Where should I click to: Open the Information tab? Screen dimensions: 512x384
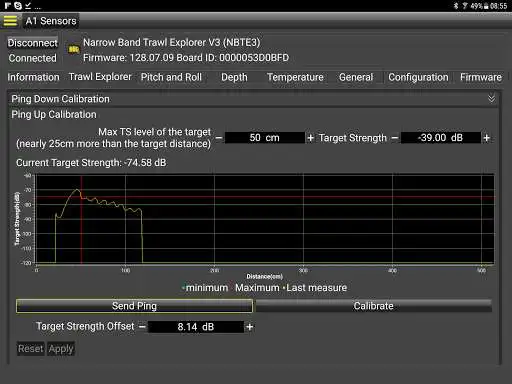click(33, 77)
